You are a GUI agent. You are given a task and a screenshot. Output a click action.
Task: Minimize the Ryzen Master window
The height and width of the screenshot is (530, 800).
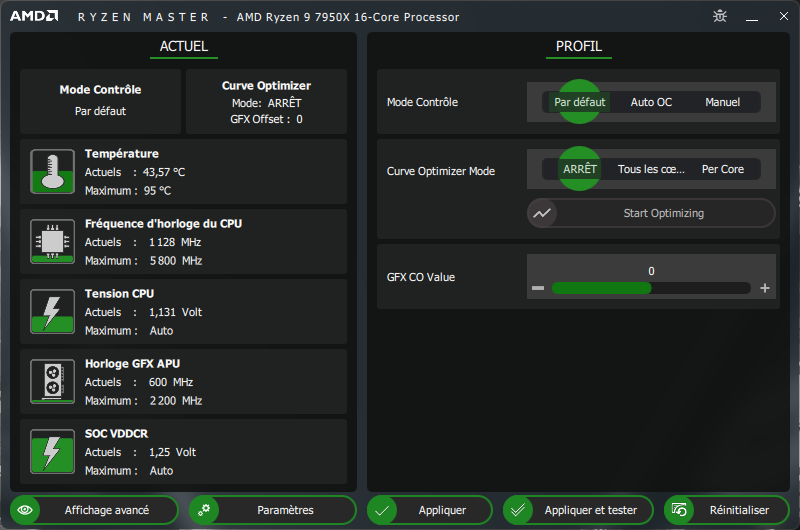pos(752,17)
